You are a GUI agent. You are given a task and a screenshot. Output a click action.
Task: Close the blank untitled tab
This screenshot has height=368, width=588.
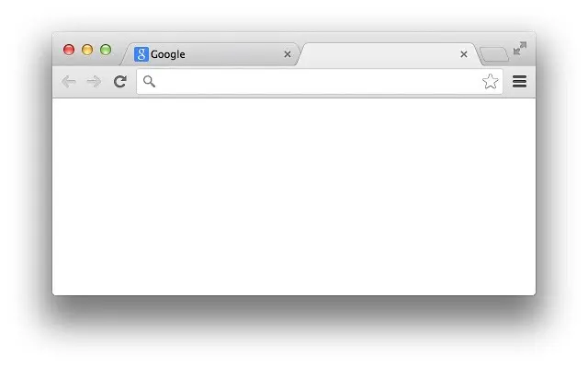(x=463, y=54)
